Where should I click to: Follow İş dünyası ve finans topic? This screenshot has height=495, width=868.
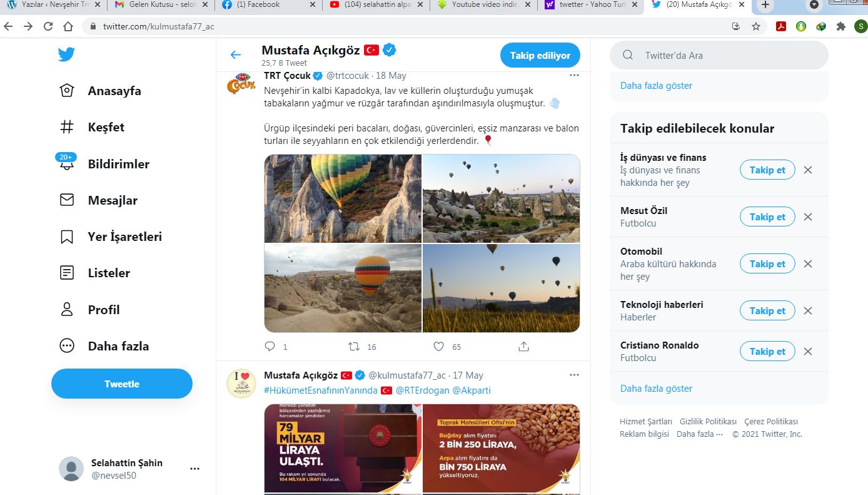pyautogui.click(x=767, y=170)
